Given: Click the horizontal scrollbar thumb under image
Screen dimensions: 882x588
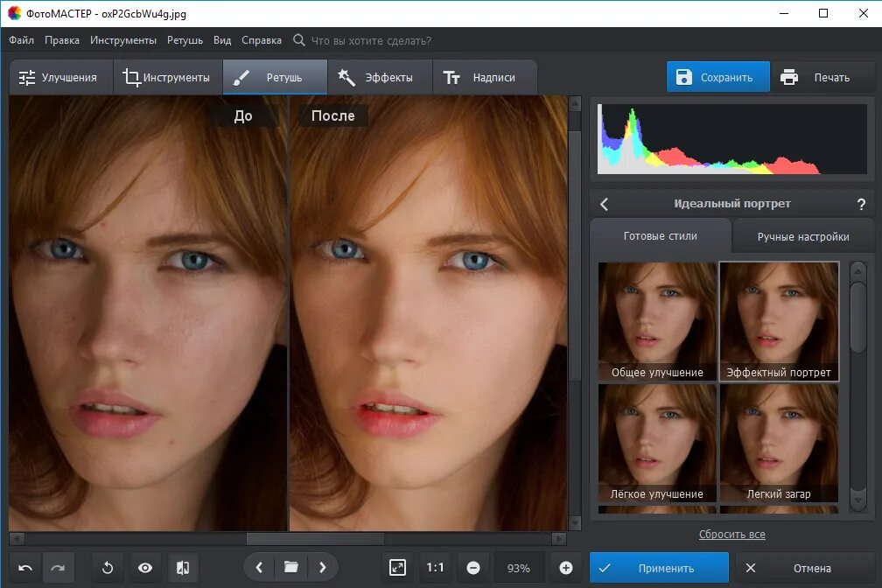Looking at the screenshot, I should [x=316, y=538].
